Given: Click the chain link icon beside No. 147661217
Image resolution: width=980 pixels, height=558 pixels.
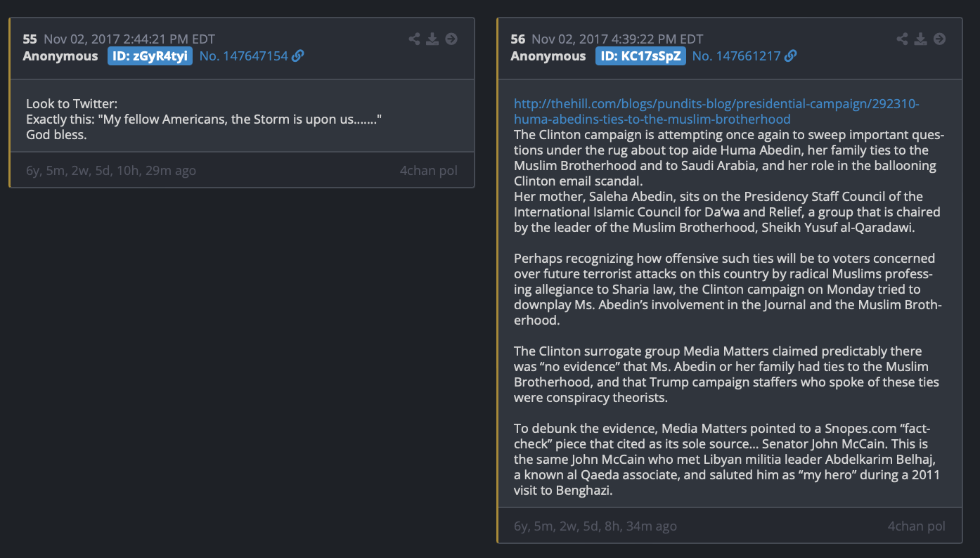Looking at the screenshot, I should click(791, 56).
